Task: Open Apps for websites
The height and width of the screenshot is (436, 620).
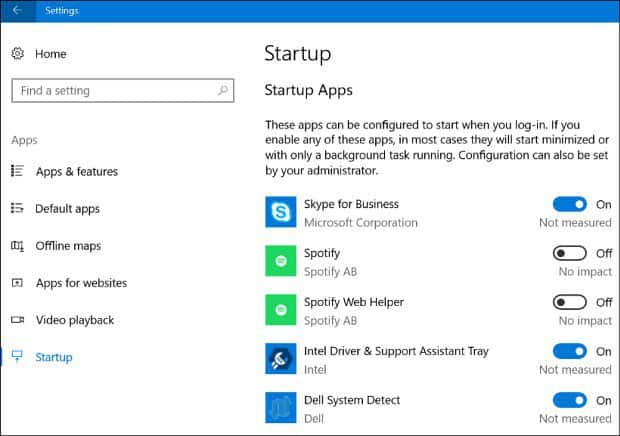Action: (81, 283)
